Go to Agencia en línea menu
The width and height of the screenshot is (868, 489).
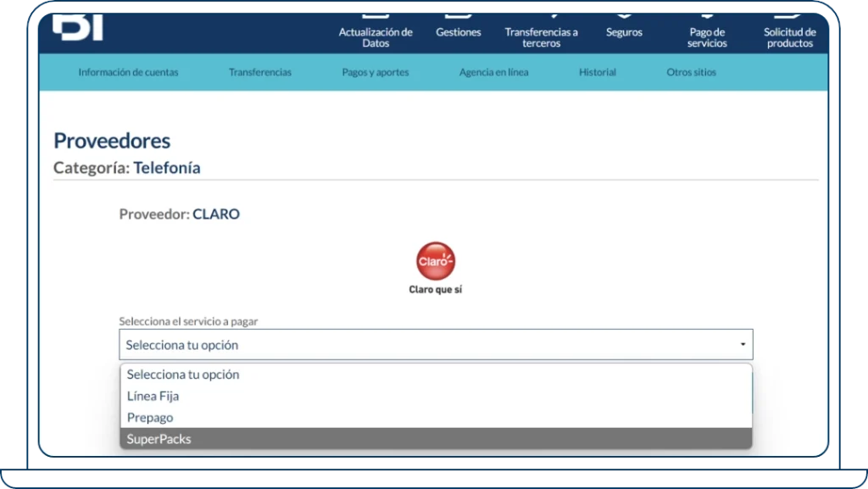pos(493,73)
